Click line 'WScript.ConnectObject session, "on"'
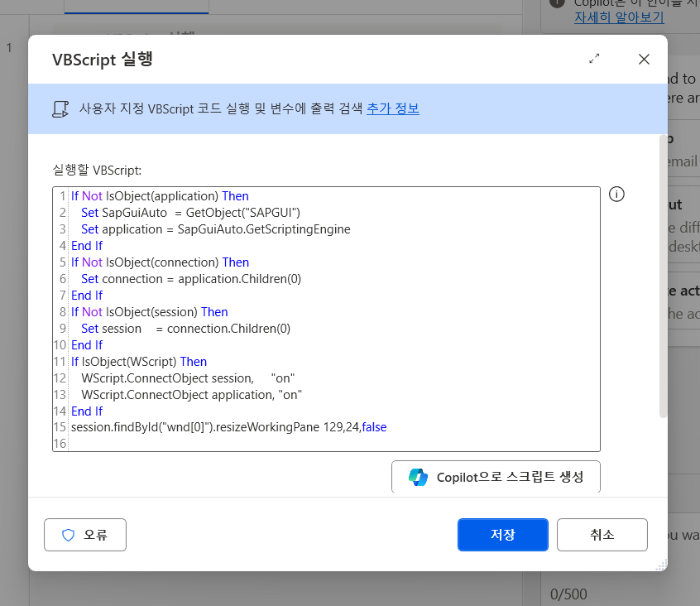The width and height of the screenshot is (700, 606). pyautogui.click(x=188, y=378)
